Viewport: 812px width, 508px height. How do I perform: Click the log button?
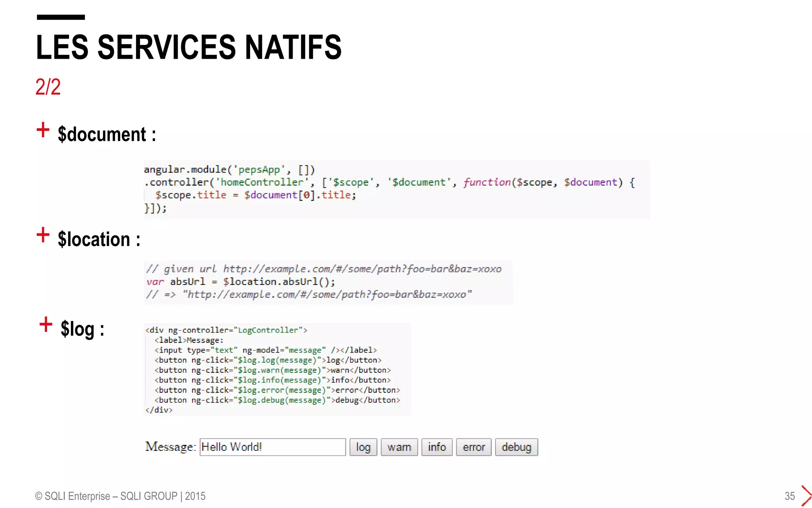tap(363, 447)
